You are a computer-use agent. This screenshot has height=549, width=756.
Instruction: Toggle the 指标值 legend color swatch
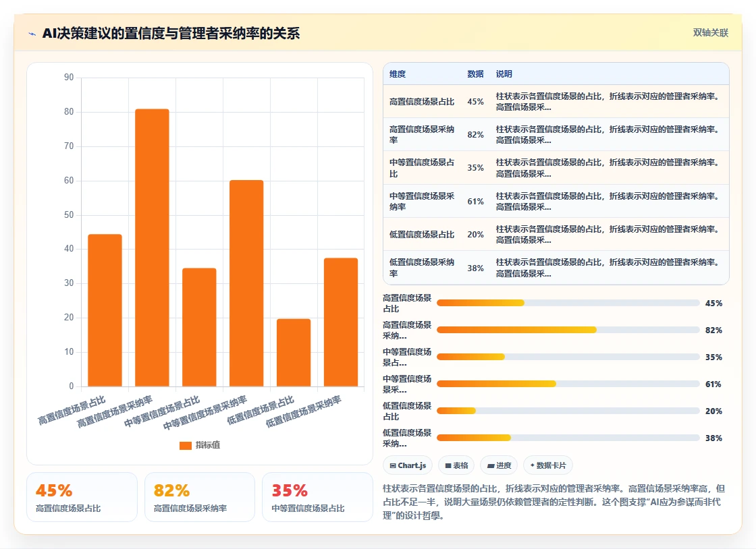186,445
